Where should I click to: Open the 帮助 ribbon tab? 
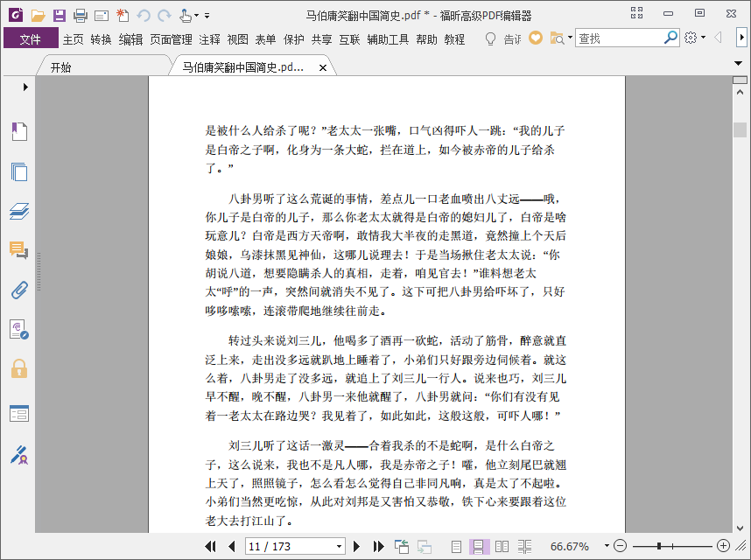coord(427,39)
